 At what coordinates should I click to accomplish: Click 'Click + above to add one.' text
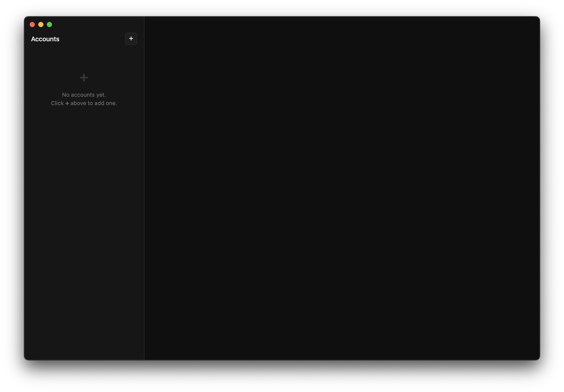coord(84,103)
